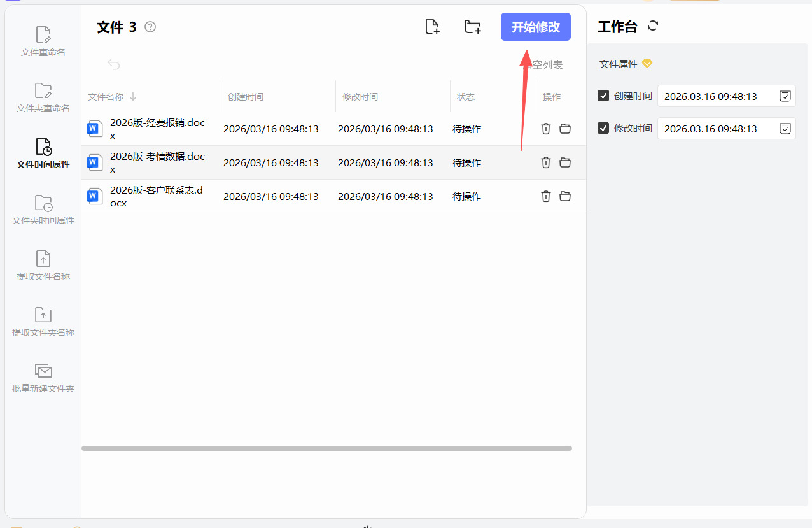Screen dimensions: 812x528
Task: Open the calendar picker for 修改时间
Action: tap(785, 129)
